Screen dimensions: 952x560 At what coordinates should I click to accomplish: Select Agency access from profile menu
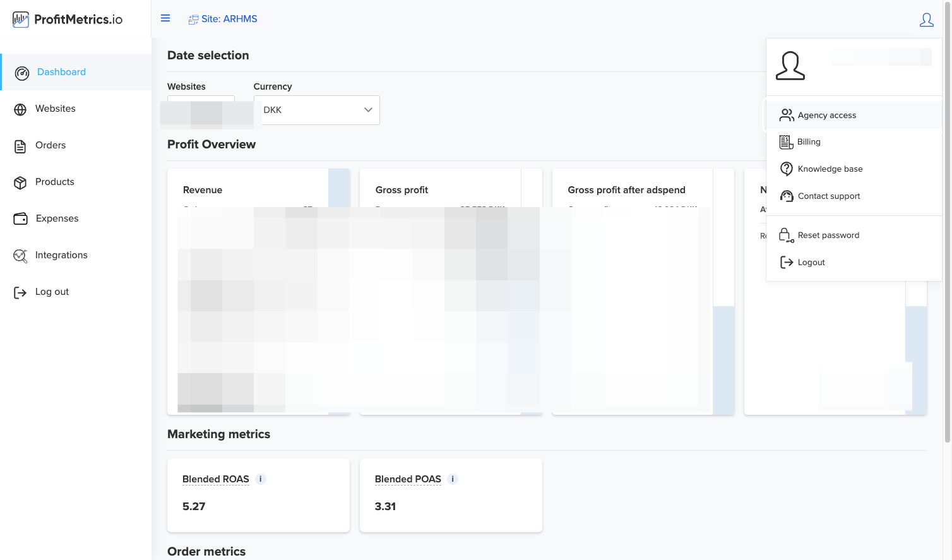(854, 115)
